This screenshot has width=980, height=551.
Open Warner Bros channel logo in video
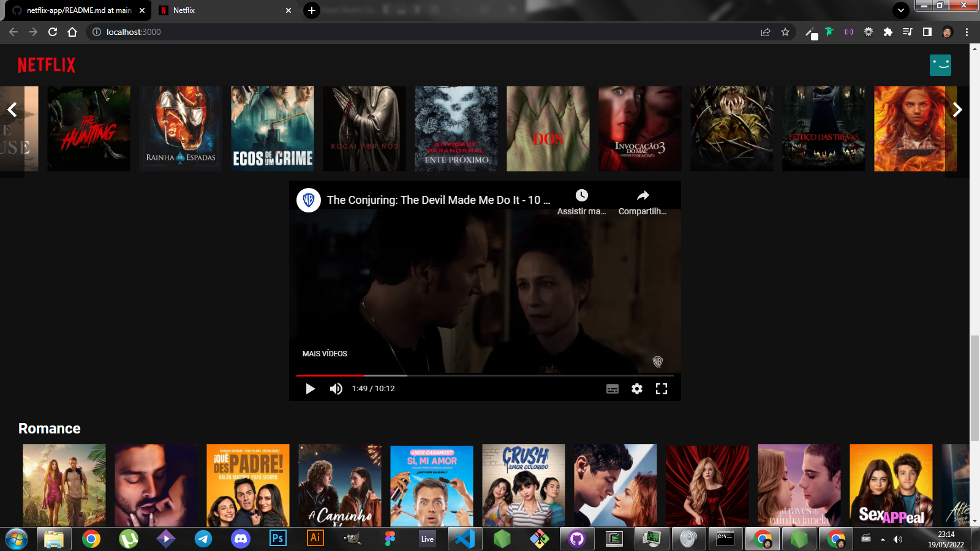click(309, 200)
